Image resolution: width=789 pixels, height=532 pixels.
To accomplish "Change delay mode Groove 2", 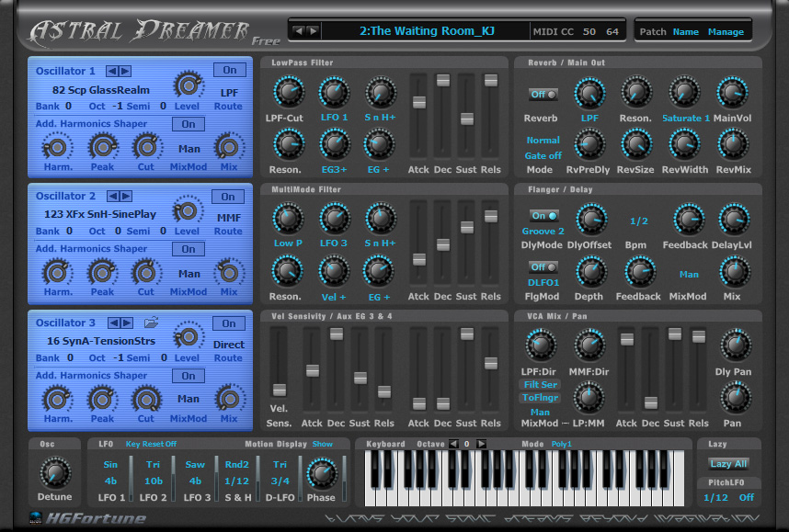I will pyautogui.click(x=543, y=232).
